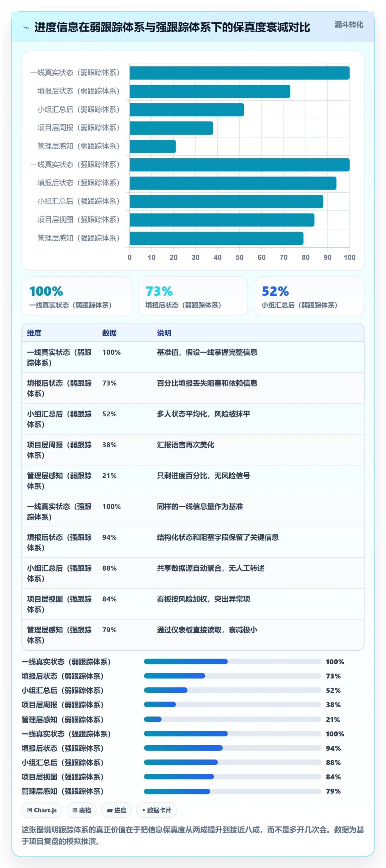Click the 维度 column header
Image resolution: width=386 pixels, height=868 pixels.
[34, 333]
